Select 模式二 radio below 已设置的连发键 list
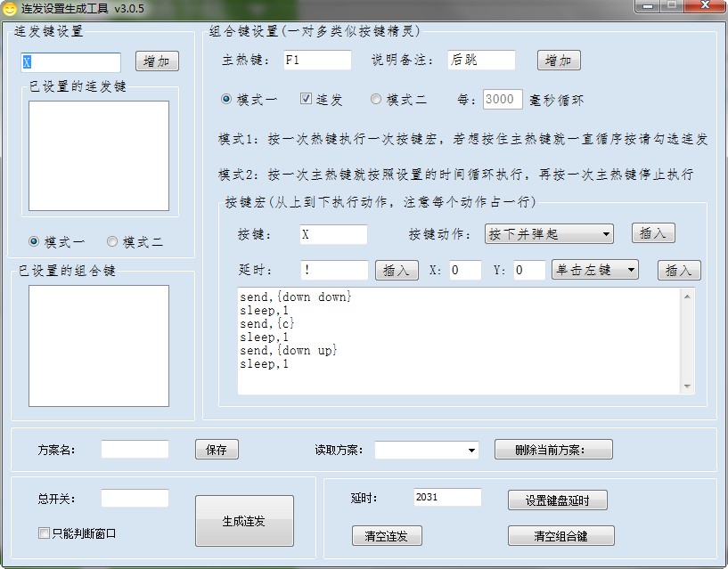This screenshot has height=569, width=728. tap(112, 240)
